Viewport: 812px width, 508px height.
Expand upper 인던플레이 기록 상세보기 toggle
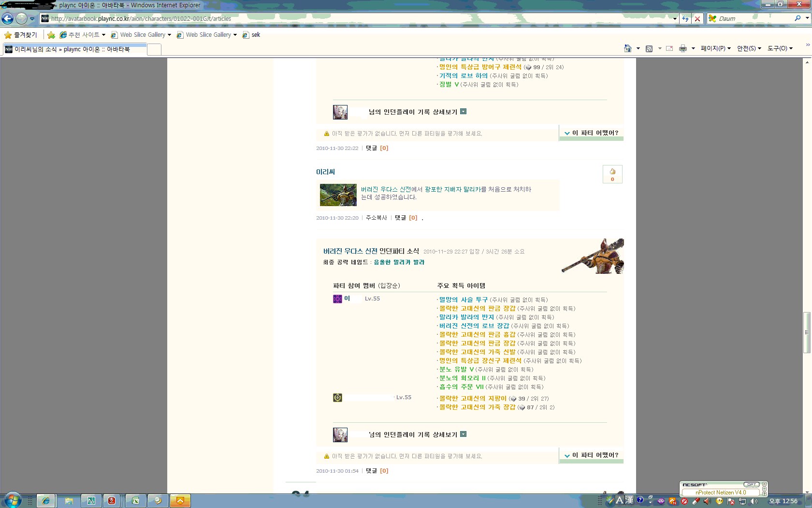pos(463,112)
